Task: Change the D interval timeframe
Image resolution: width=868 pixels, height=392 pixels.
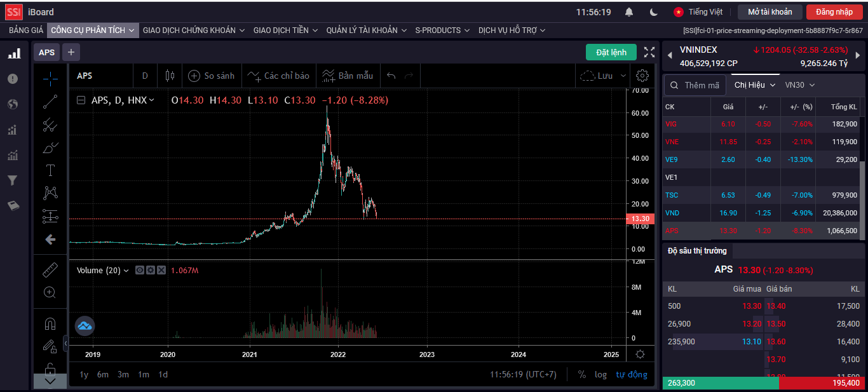Action: tap(145, 76)
